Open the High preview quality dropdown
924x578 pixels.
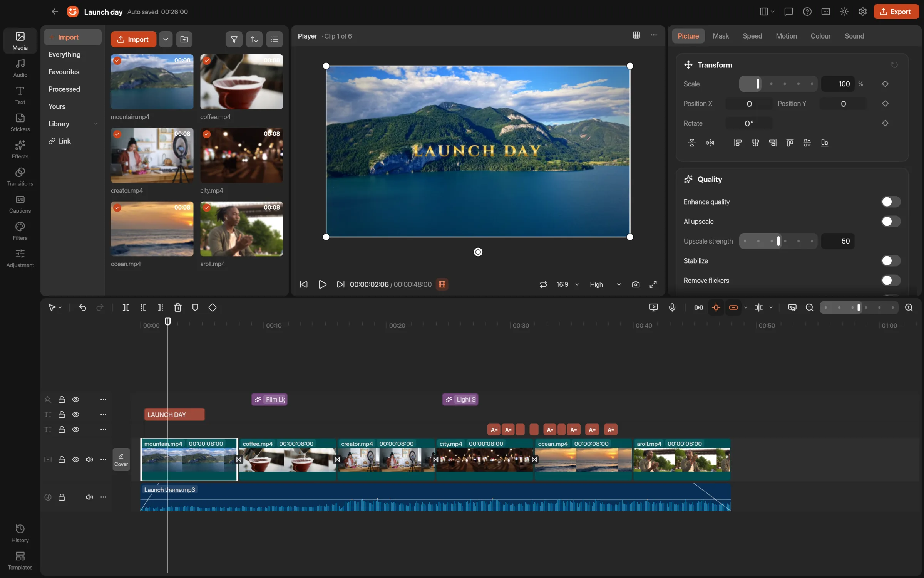[x=605, y=284]
